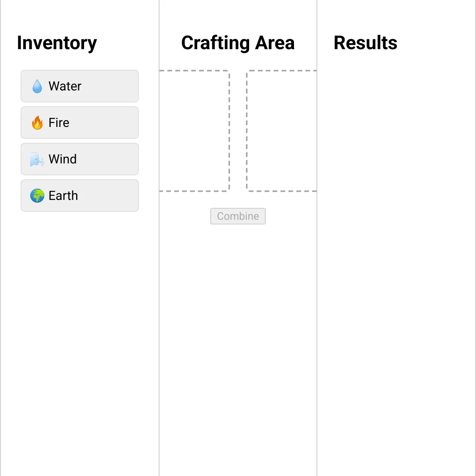Click the right crafting slot

pos(282,131)
